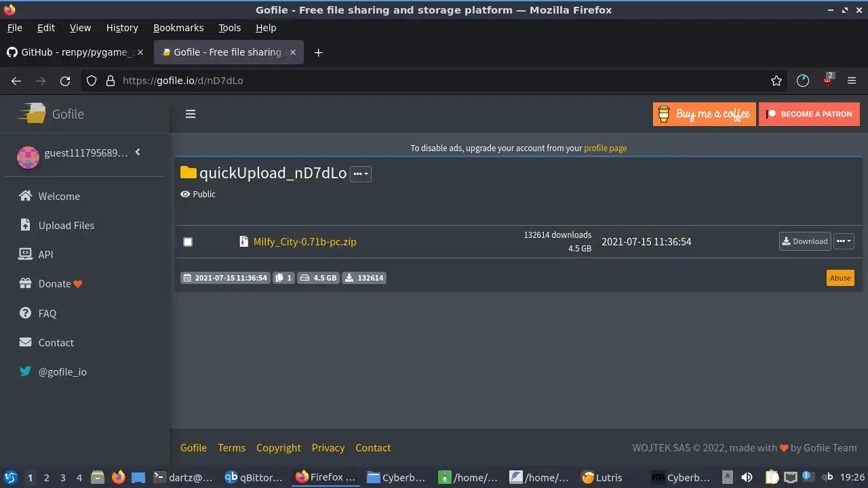
Task: Open the FAQ sidebar entry
Action: [x=38, y=313]
